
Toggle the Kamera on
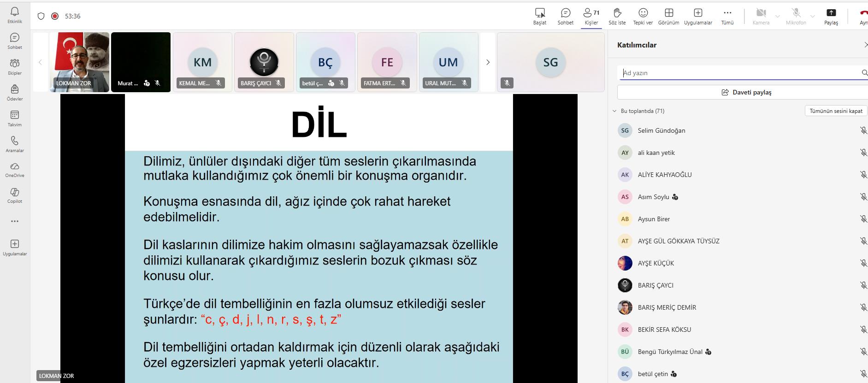761,16
